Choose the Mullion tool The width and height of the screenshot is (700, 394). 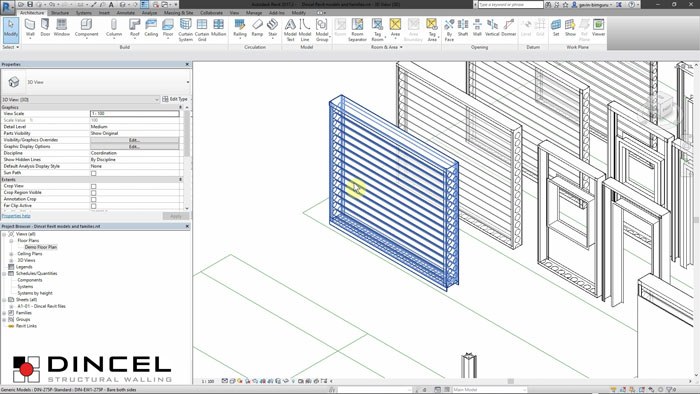coord(218,28)
